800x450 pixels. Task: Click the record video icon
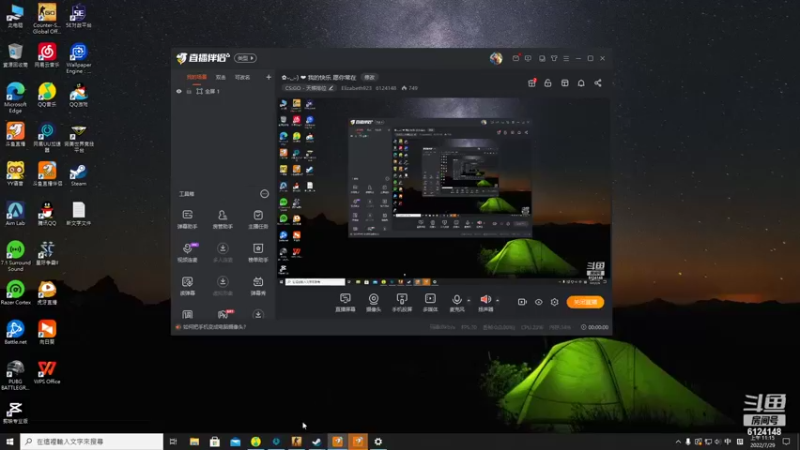coord(522,302)
